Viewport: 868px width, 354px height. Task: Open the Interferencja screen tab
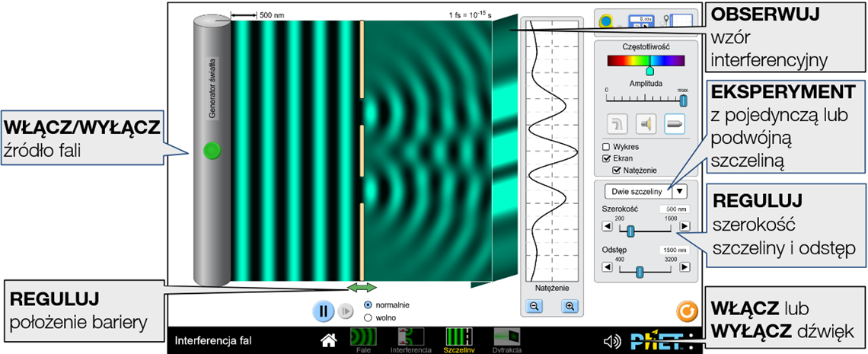click(x=411, y=340)
